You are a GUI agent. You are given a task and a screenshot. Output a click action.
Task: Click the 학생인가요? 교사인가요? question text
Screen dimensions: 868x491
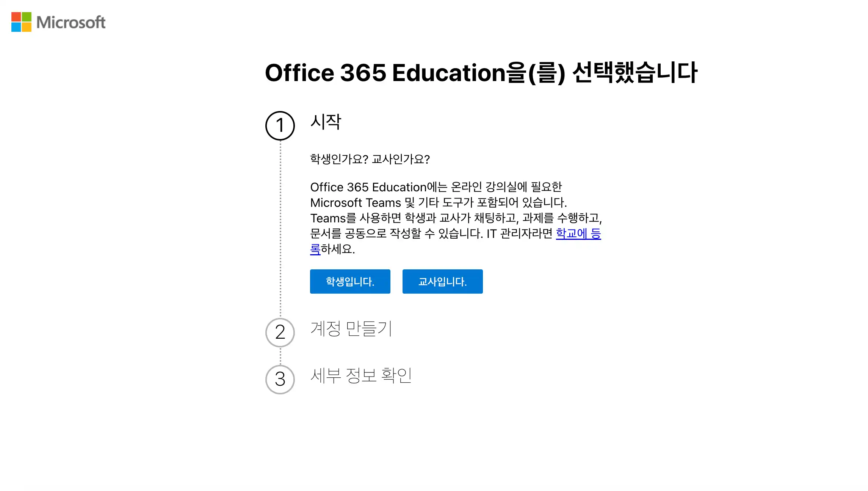click(x=370, y=159)
